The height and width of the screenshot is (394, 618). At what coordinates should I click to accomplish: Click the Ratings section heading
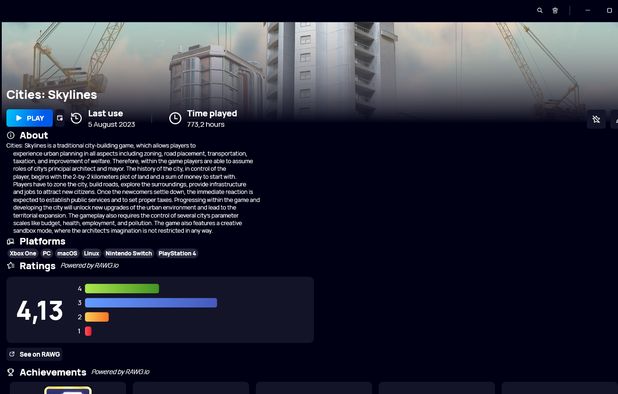point(37,266)
